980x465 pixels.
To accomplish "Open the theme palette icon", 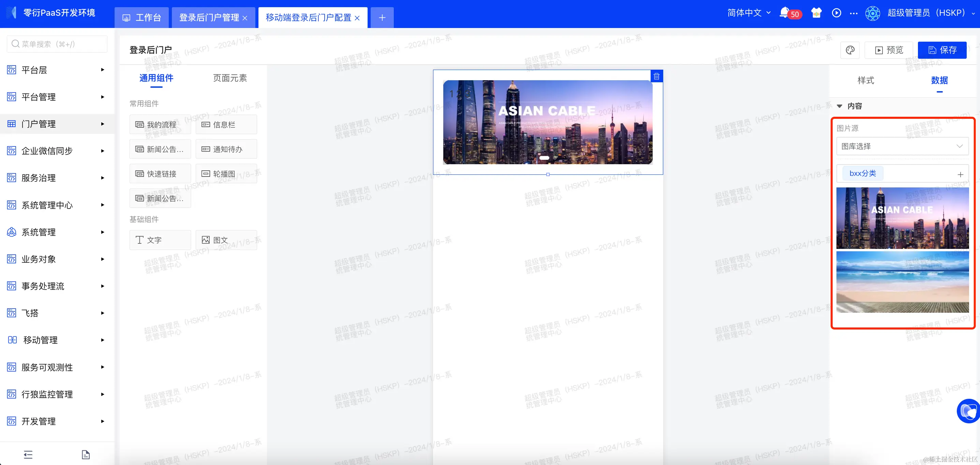I will click(x=850, y=50).
